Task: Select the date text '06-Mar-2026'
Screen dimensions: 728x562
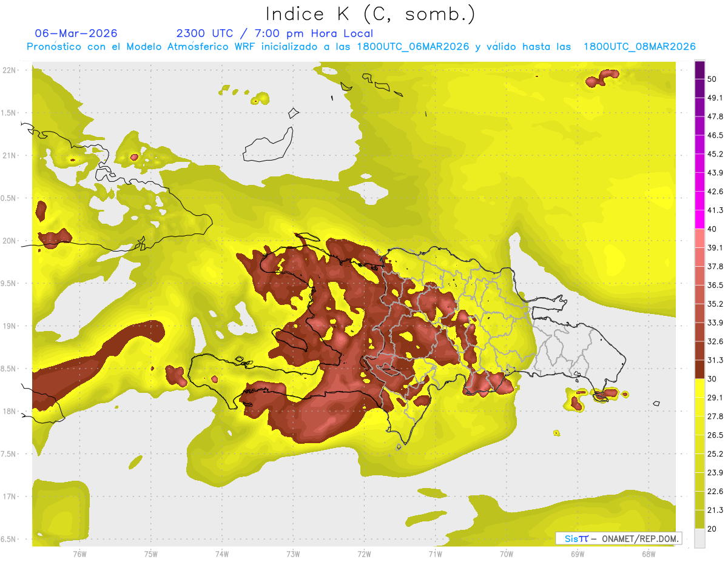Action: 76,33
